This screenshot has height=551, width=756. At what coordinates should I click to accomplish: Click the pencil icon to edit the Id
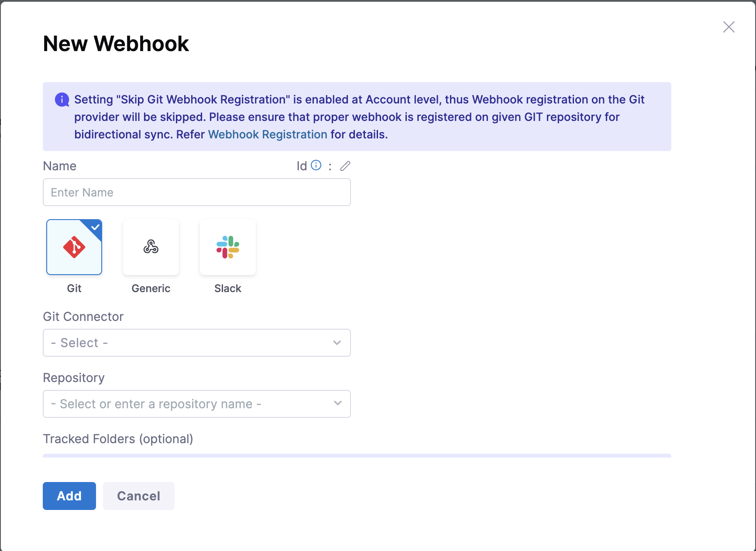345,166
